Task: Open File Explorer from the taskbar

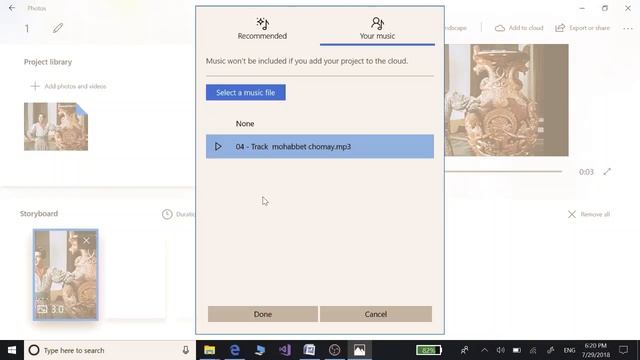Action: pos(209,350)
